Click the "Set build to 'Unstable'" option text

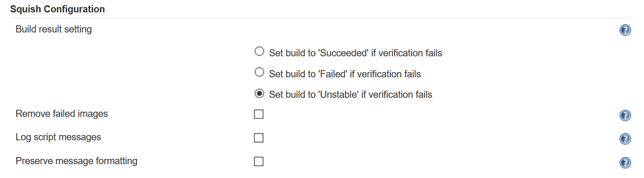tap(351, 95)
